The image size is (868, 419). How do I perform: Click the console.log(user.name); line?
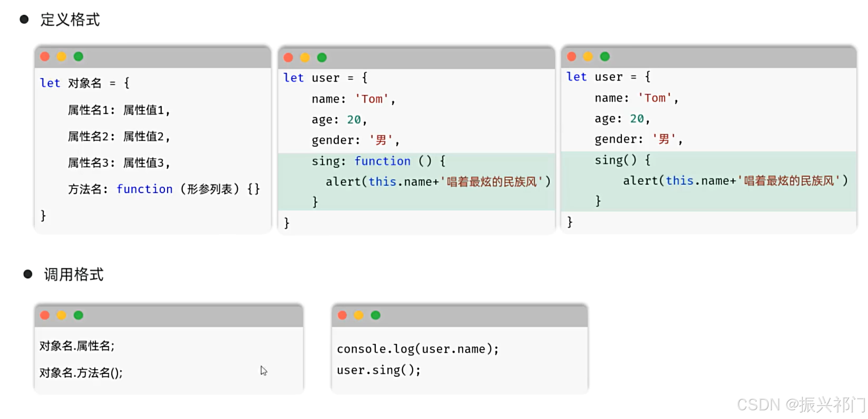coord(417,349)
